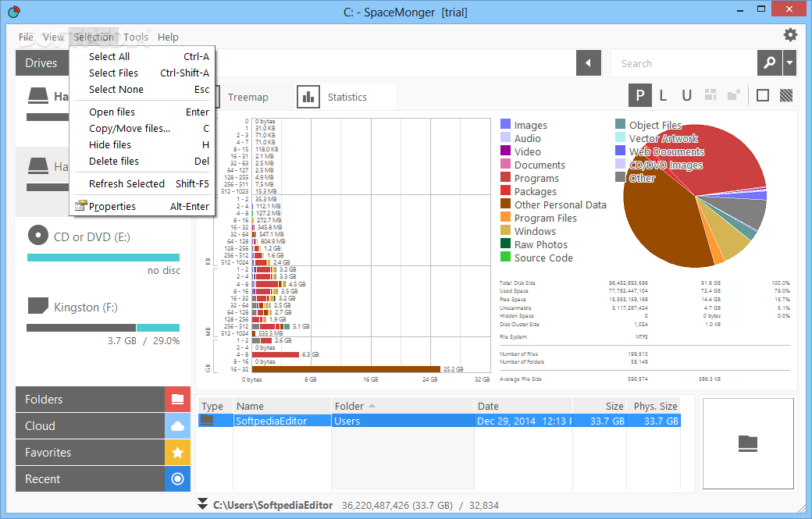Select the Kingston (F:) drive icon
Viewport: 812px width, 519px height.
(37, 306)
